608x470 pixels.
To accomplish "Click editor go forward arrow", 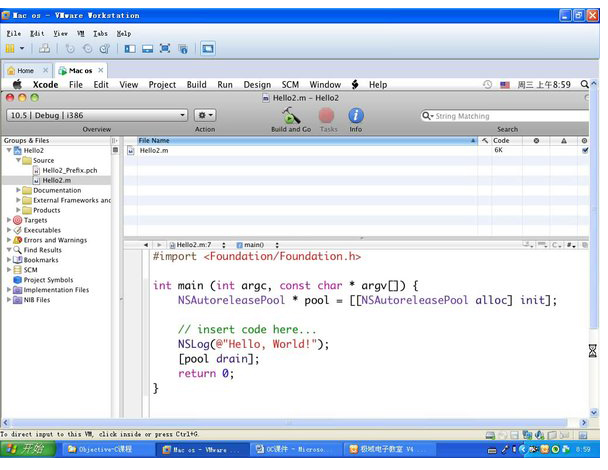I will click(159, 245).
